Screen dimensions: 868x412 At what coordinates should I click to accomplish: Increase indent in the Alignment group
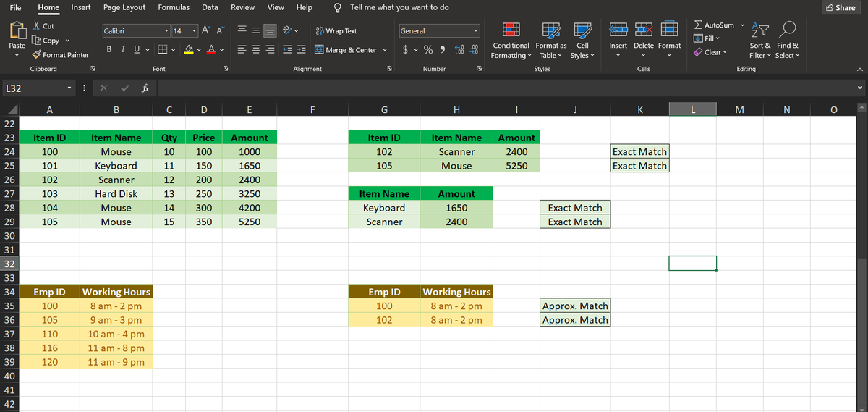pyautogui.click(x=301, y=50)
